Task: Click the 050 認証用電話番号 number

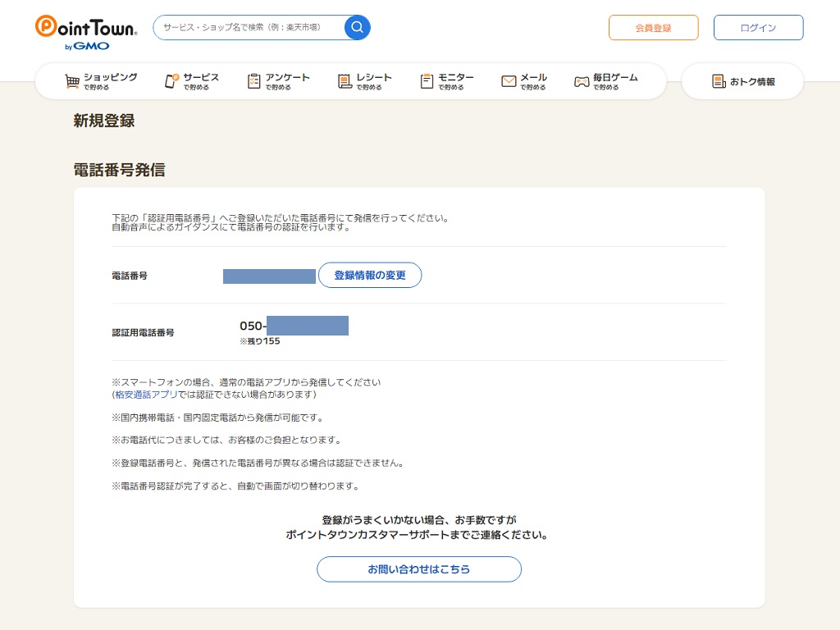Action: pyautogui.click(x=294, y=326)
